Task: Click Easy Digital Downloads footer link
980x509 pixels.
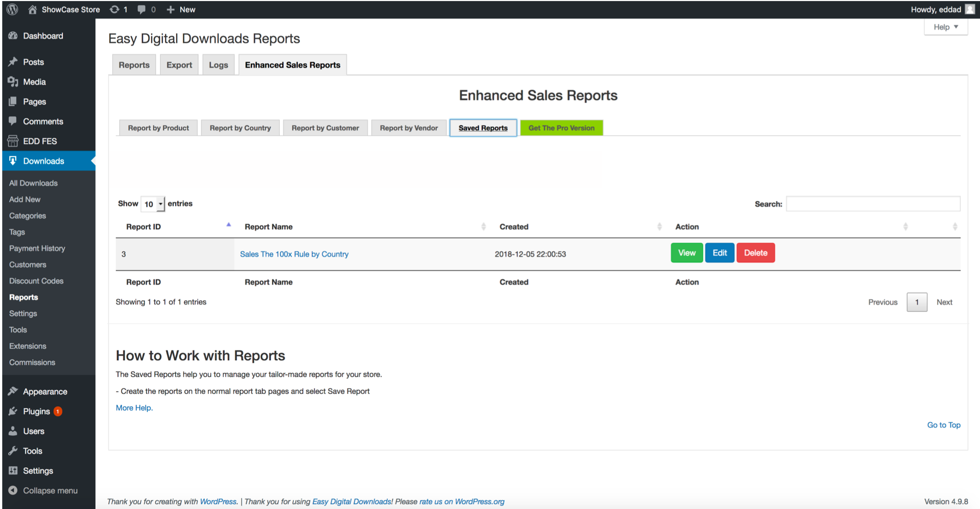Action: click(x=352, y=501)
